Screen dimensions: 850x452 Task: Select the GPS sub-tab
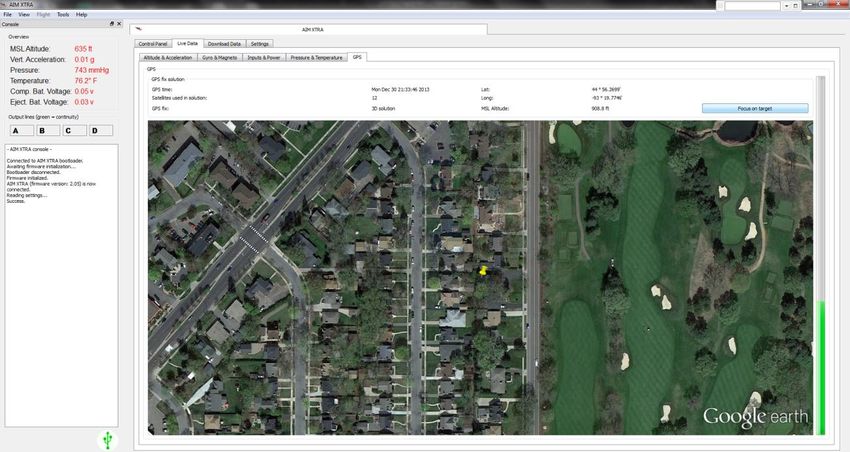pos(357,57)
